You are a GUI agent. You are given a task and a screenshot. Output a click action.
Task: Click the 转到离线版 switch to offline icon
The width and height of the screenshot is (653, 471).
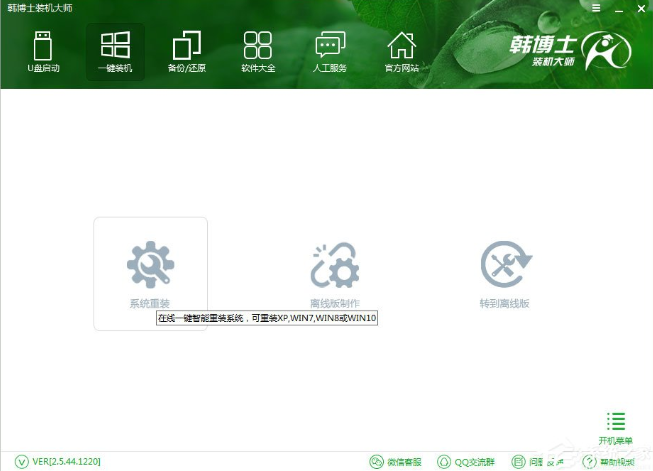pos(506,264)
